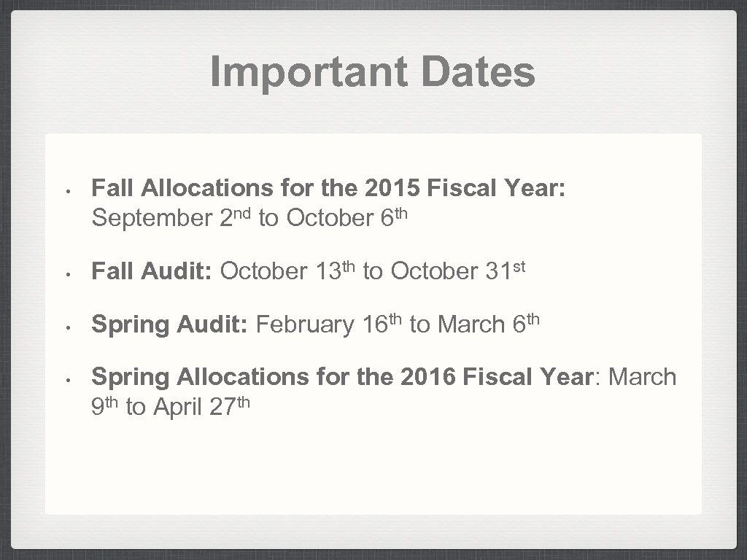Select the "Spring Allocations for the 2016 Fiscal Year" heading

click(x=341, y=378)
